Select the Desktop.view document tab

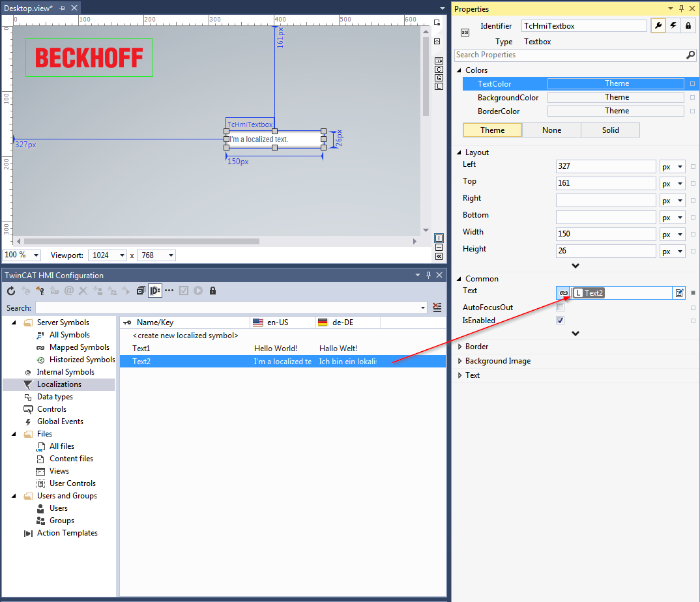tap(28, 8)
